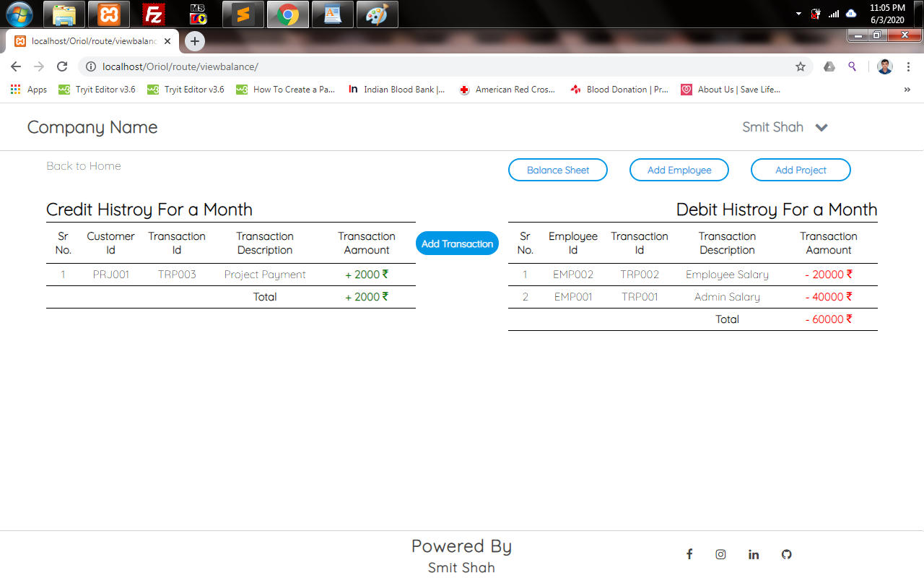Go back to the previous page
This screenshot has height=578, width=924.
click(16, 66)
